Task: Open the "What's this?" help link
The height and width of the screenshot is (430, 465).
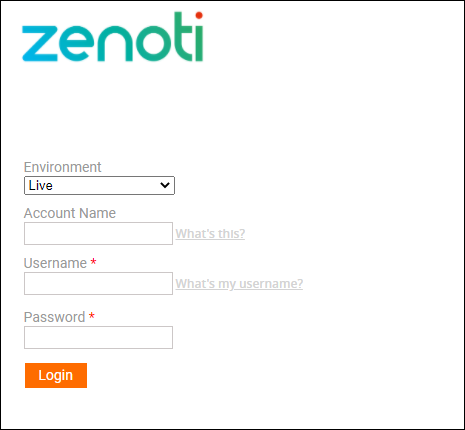Action: [x=210, y=234]
